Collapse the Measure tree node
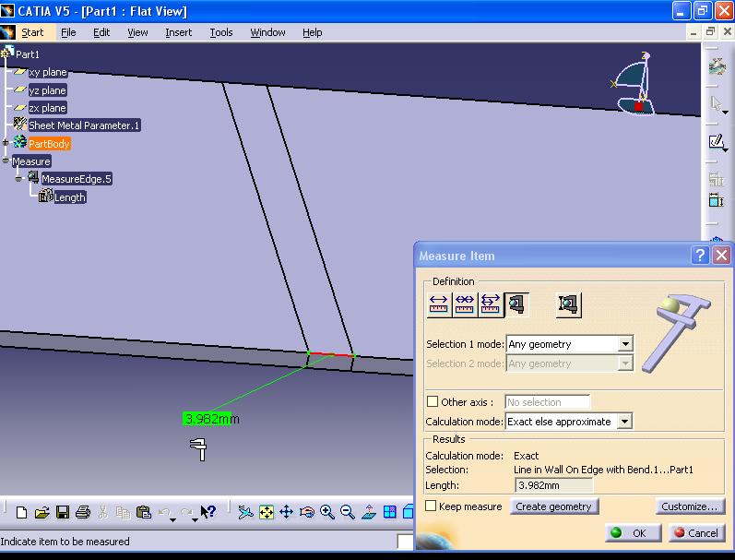The image size is (735, 560). tap(6, 161)
